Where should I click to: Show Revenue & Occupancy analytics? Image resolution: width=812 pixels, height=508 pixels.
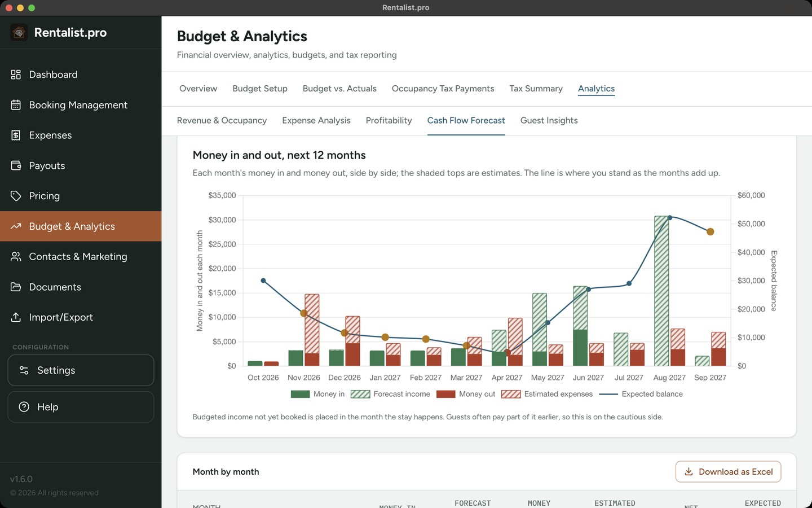222,121
